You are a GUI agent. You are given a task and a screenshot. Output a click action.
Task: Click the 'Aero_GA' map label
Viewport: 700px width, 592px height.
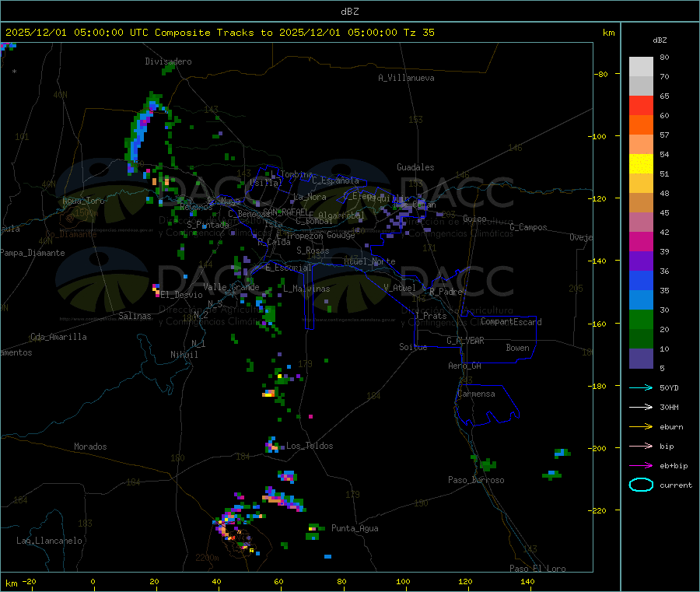(465, 366)
